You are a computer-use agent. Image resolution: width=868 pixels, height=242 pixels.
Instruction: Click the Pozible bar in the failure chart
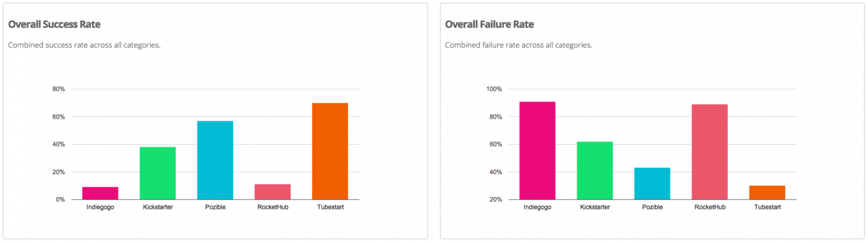[x=652, y=184]
